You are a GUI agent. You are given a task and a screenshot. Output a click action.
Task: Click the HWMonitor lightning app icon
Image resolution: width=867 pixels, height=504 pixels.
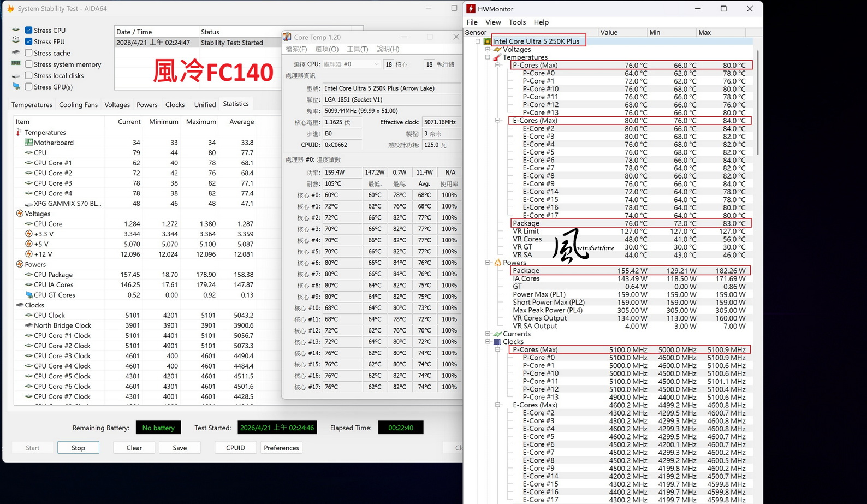[471, 9]
